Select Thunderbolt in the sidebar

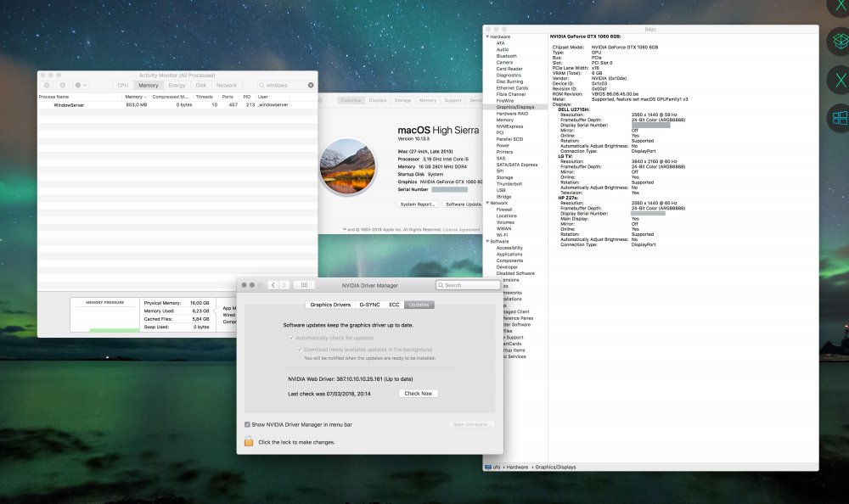tap(509, 184)
